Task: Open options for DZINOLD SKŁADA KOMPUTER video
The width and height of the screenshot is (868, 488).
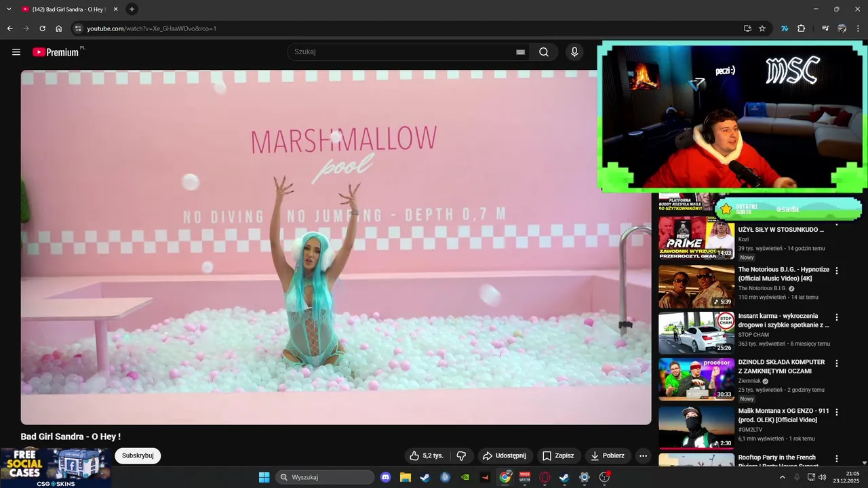Action: (x=836, y=363)
